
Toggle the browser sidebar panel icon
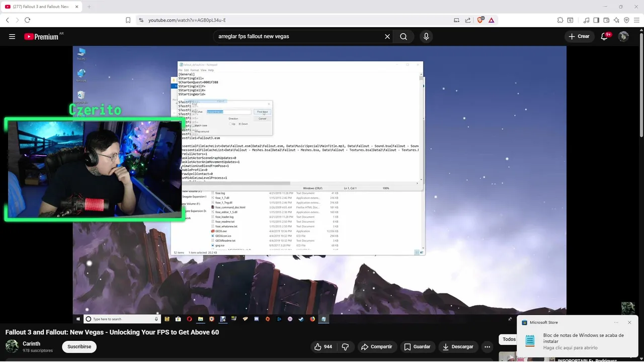click(596, 20)
